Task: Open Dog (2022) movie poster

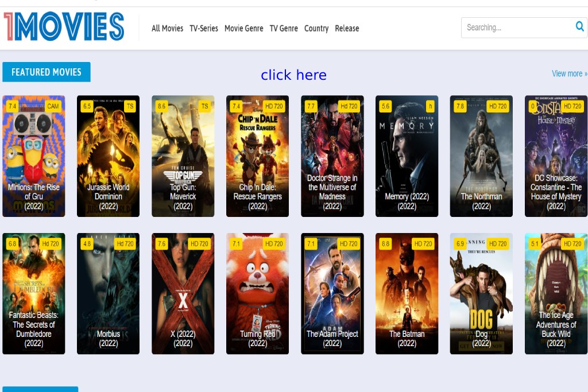Action: (x=482, y=294)
